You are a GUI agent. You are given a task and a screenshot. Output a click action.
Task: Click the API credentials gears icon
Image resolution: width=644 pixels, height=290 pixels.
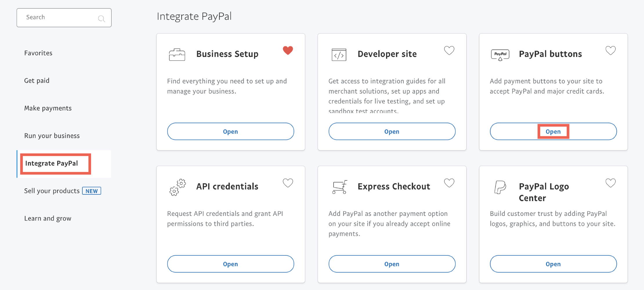[x=178, y=187]
